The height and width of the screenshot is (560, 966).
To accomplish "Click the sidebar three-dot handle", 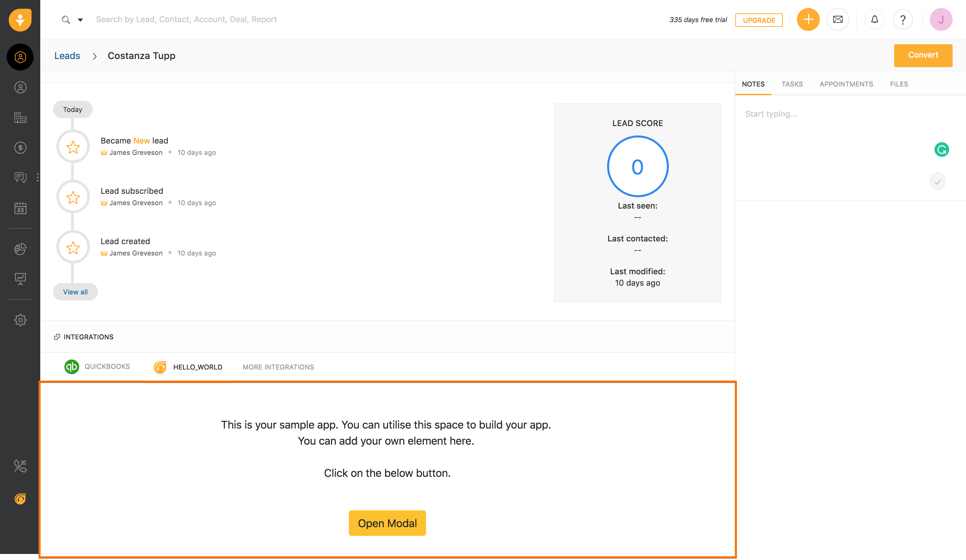I will [38, 177].
